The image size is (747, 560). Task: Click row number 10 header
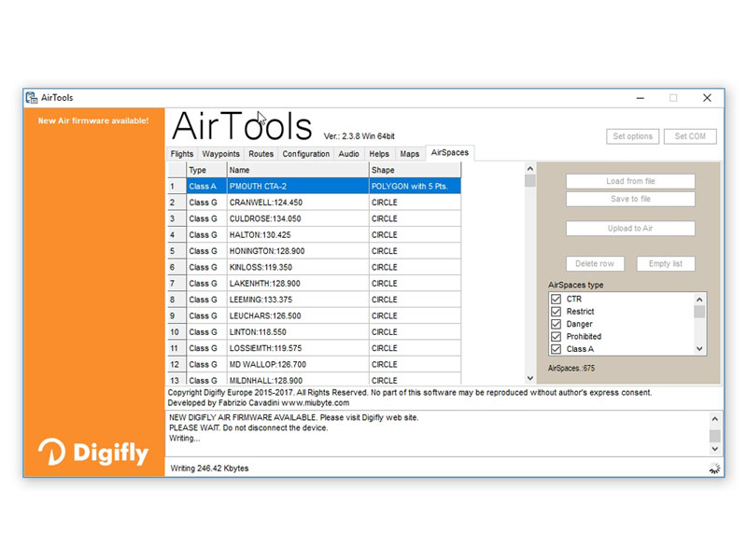(x=176, y=332)
